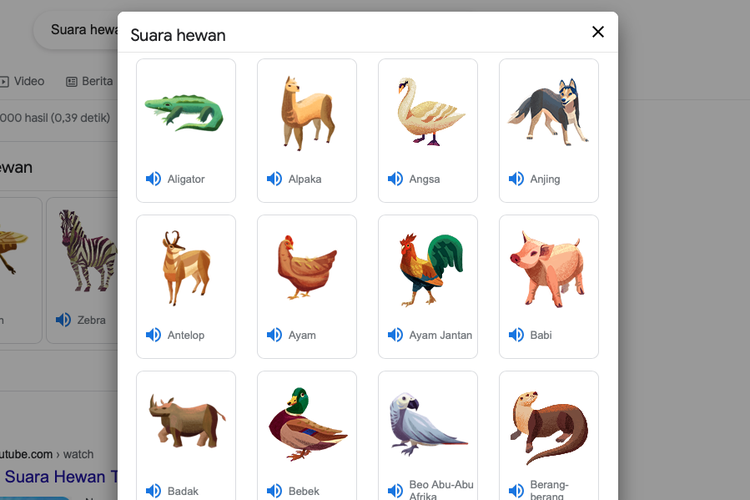Open the Berita search tab
Viewport: 750px width, 500px height.
89,81
